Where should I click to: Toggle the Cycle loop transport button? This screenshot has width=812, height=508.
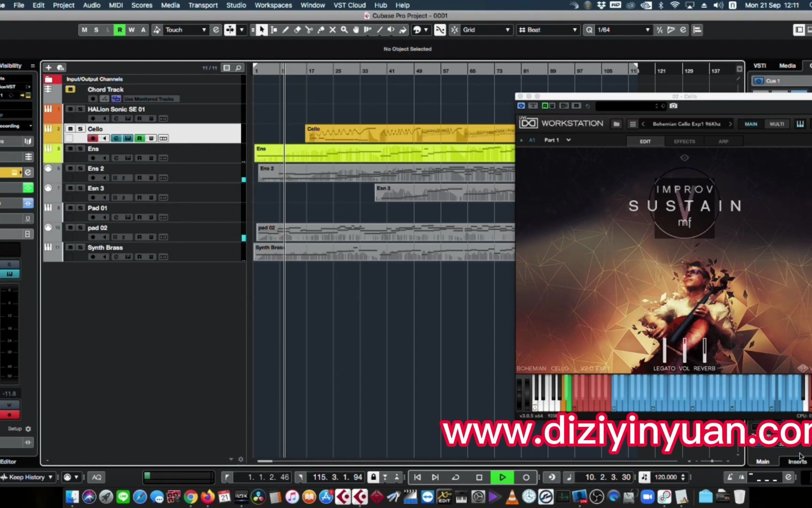pyautogui.click(x=455, y=477)
